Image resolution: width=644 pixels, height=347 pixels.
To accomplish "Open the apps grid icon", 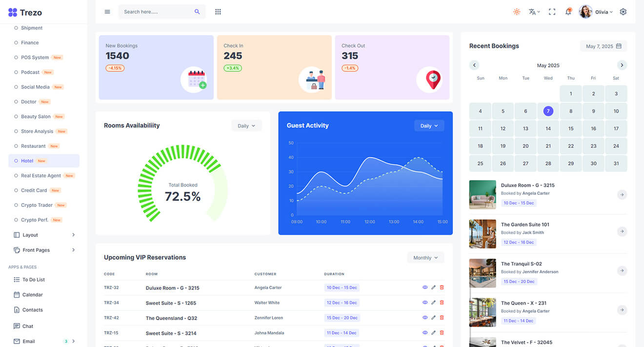I will coord(218,12).
